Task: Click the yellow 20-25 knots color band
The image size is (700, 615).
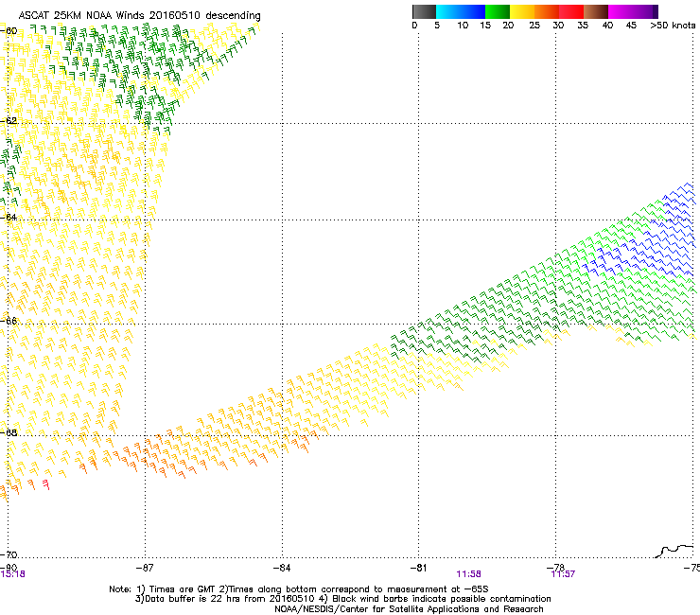Action: [522, 11]
